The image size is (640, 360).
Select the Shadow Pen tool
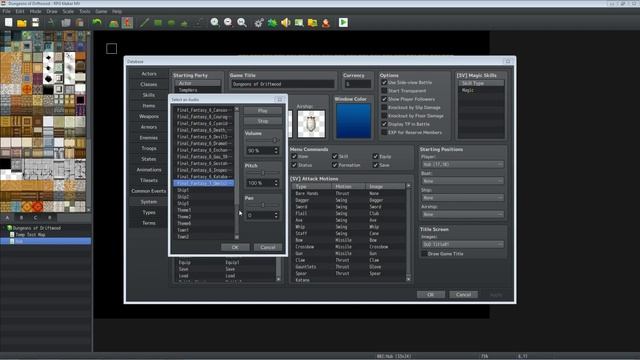tap(198, 22)
